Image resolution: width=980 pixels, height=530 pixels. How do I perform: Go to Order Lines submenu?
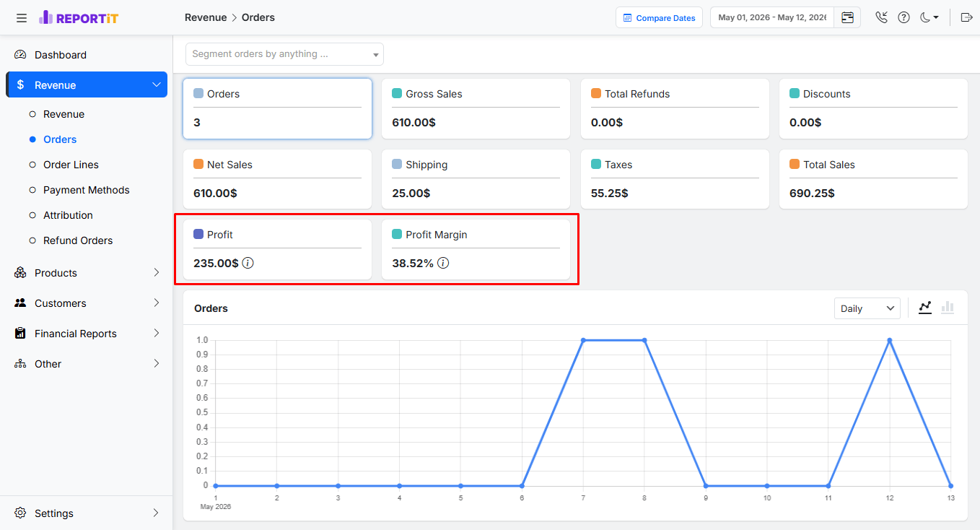coord(71,165)
